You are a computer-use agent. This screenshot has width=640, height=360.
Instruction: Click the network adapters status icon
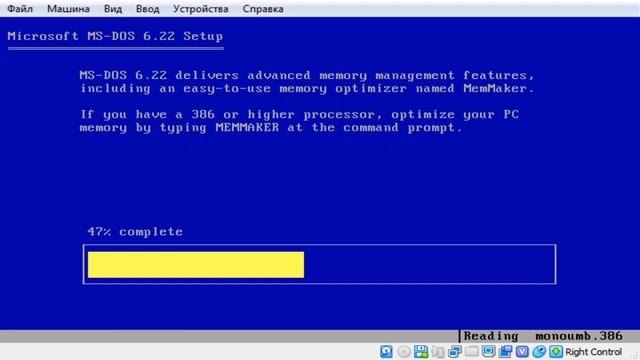pyautogui.click(x=454, y=351)
